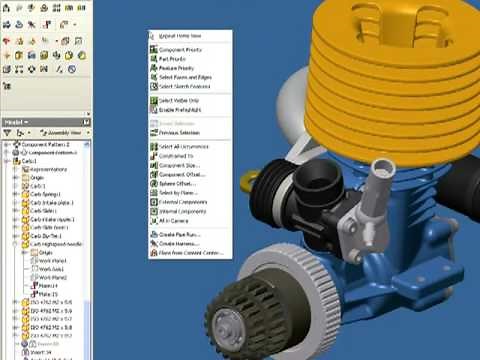Expand the Carb Slide:1 node
This screenshot has width=480, height=360.
coord(15,211)
